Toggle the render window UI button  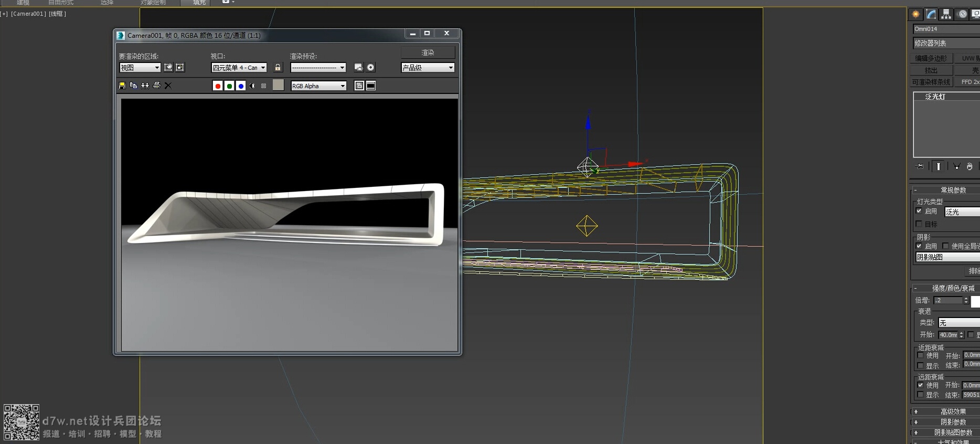371,86
